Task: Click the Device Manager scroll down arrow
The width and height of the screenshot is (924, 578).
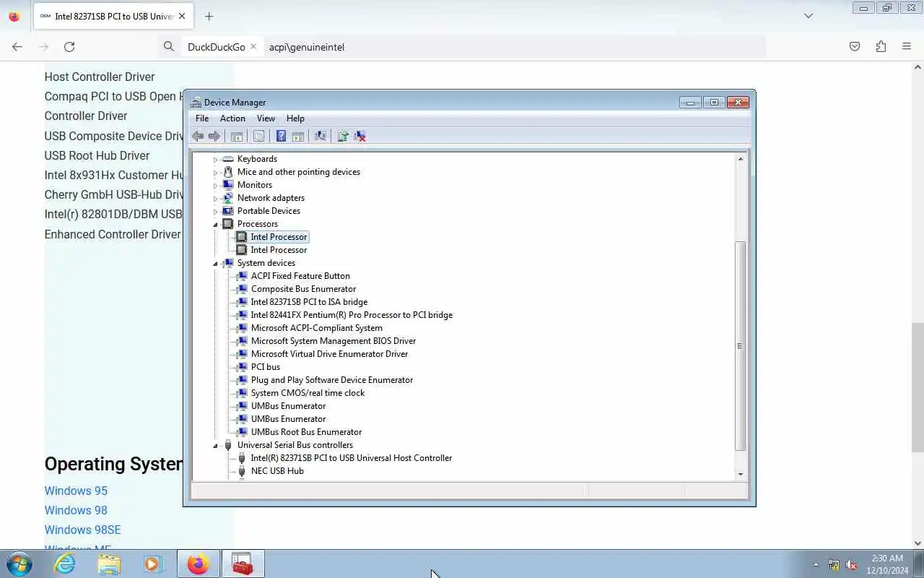Action: (740, 474)
